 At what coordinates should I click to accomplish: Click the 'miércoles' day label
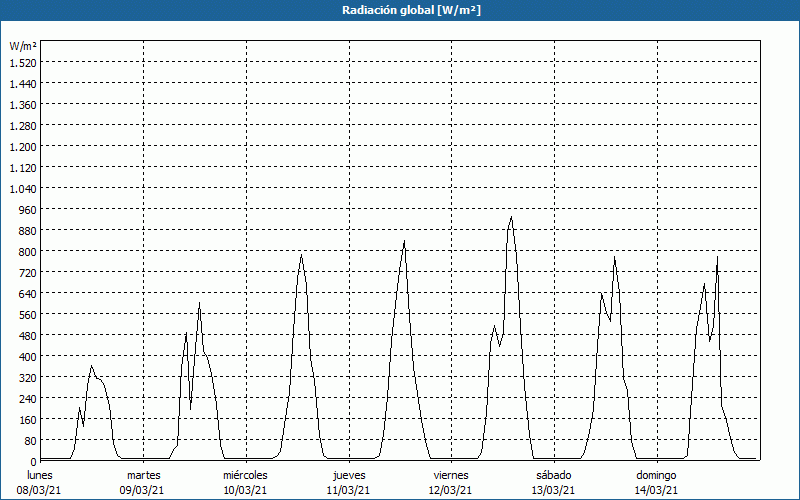245,475
